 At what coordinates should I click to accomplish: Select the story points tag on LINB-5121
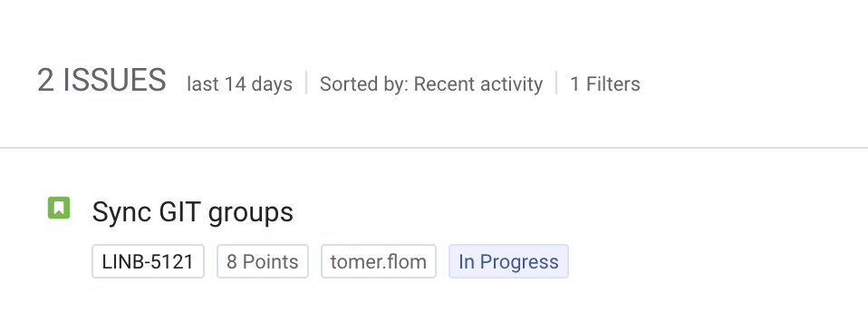[263, 261]
